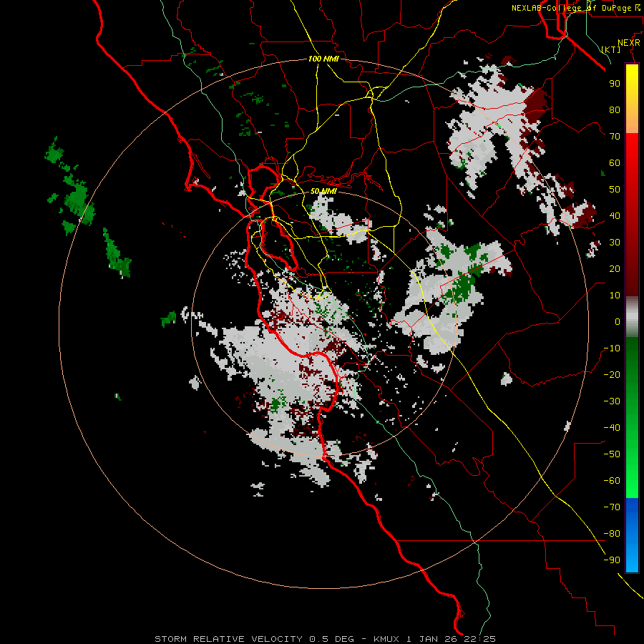
Task: Click the 60 value on the velocity legend
Action: [x=615, y=163]
